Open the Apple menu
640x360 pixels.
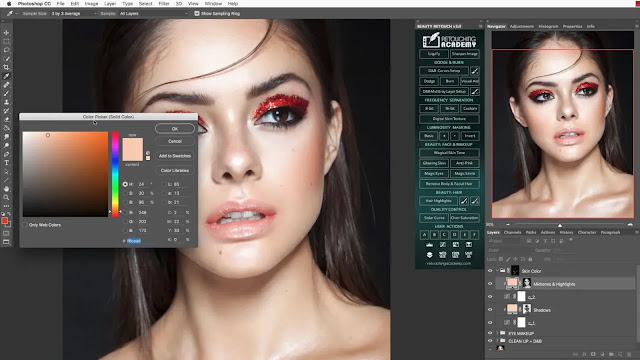tap(9, 4)
